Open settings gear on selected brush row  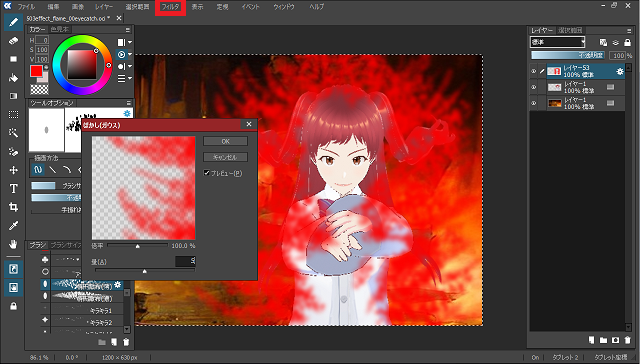(118, 284)
